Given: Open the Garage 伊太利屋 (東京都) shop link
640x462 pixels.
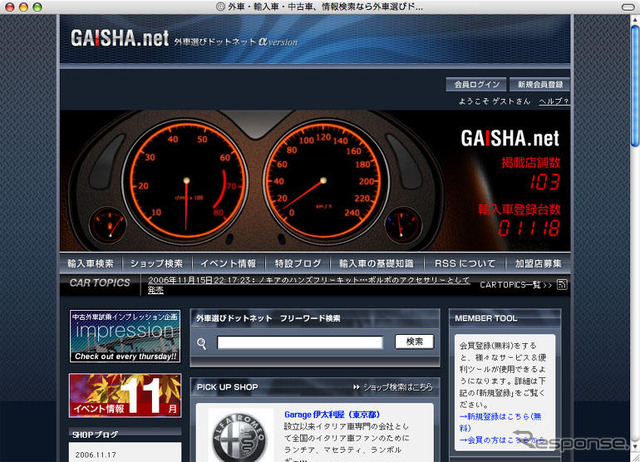Looking at the screenshot, I should coord(332,415).
